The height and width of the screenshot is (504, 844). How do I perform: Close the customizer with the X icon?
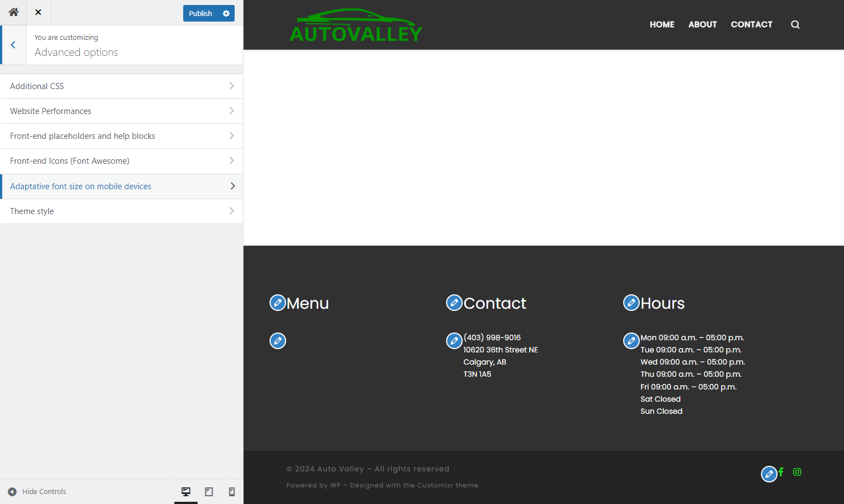[x=38, y=12]
